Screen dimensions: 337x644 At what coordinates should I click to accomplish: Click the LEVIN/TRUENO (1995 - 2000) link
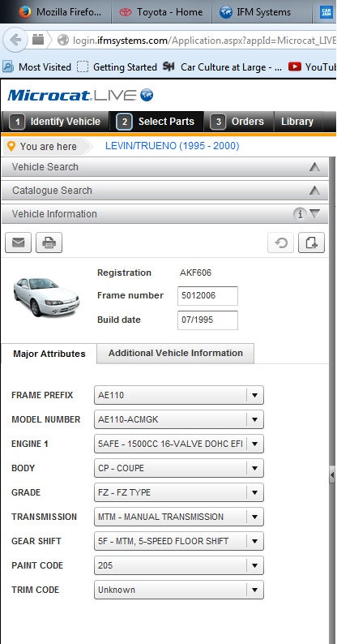(x=173, y=146)
